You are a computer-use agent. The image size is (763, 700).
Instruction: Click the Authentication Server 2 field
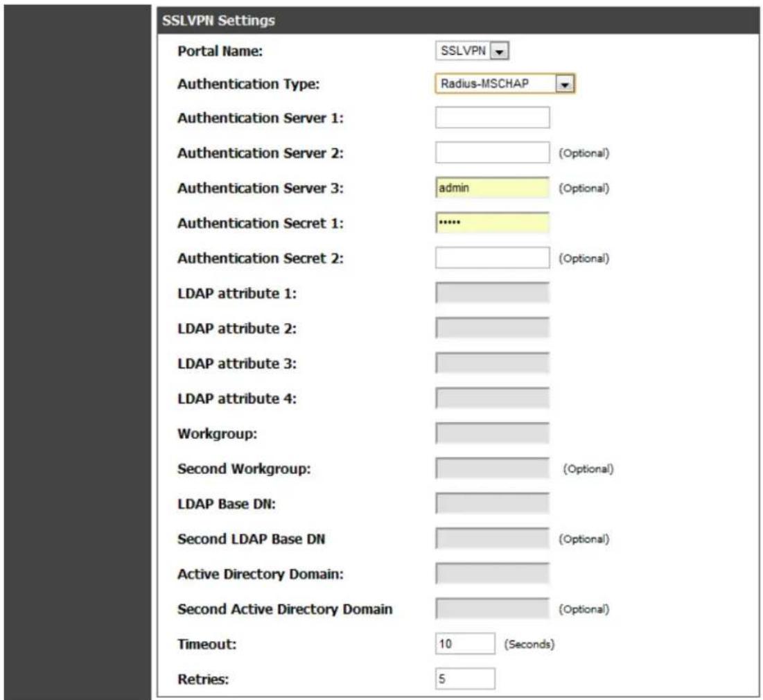[493, 153]
